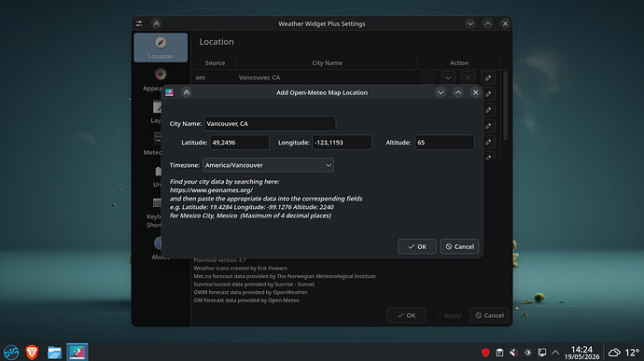The height and width of the screenshot is (361, 644).
Task: Delete the Vancouver, CA location row
Action: [468, 77]
